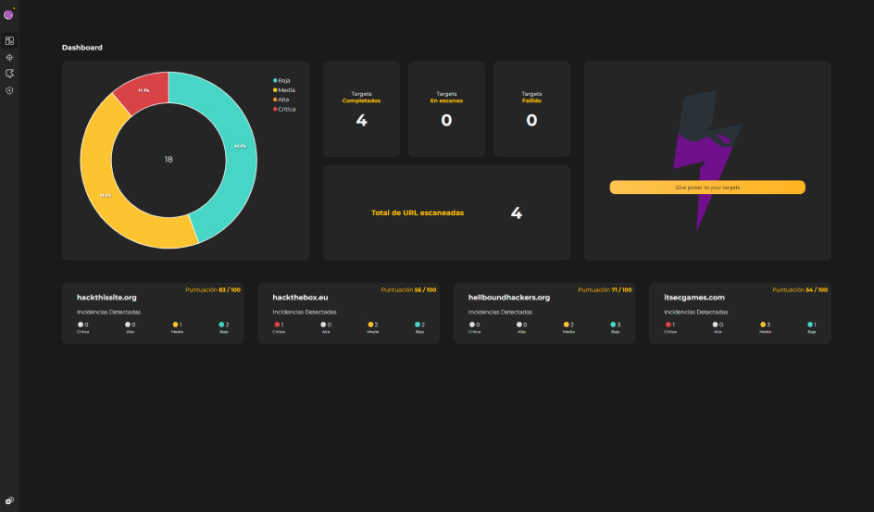
Task: Open the shield icon in sidebar
Action: 9,90
